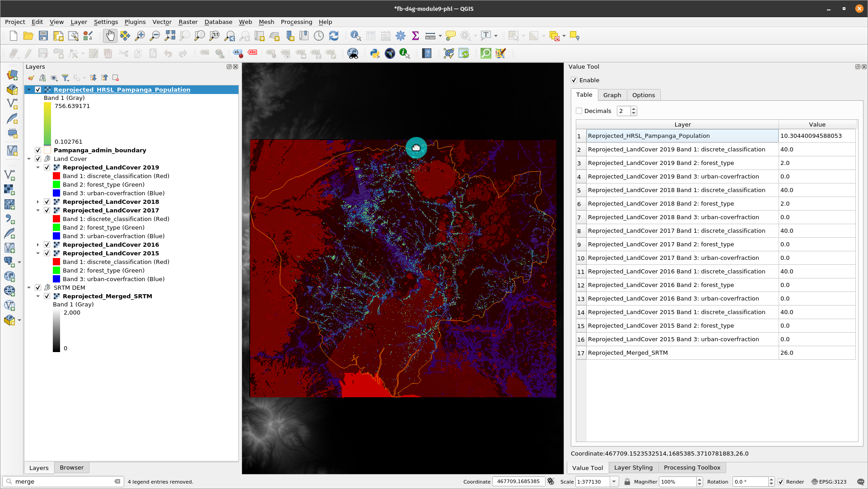
Task: Open the log messages speech bubble icon
Action: coord(860,482)
